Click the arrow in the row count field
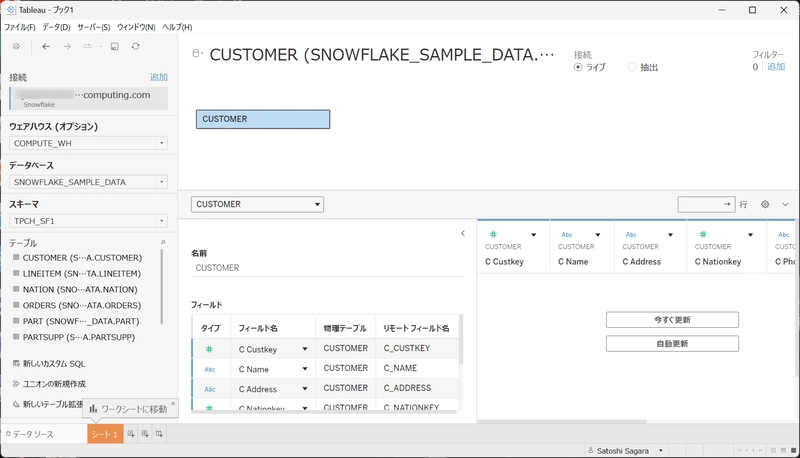The width and height of the screenshot is (800, 458). pyautogui.click(x=727, y=205)
